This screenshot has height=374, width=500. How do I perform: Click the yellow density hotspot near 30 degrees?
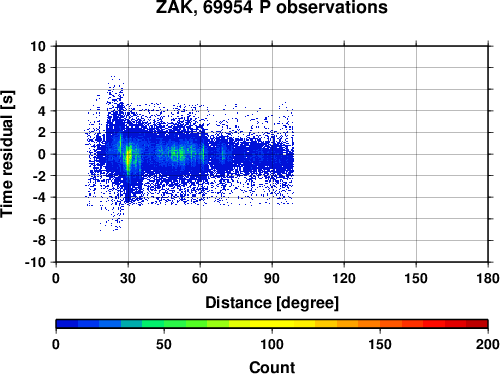(x=128, y=159)
